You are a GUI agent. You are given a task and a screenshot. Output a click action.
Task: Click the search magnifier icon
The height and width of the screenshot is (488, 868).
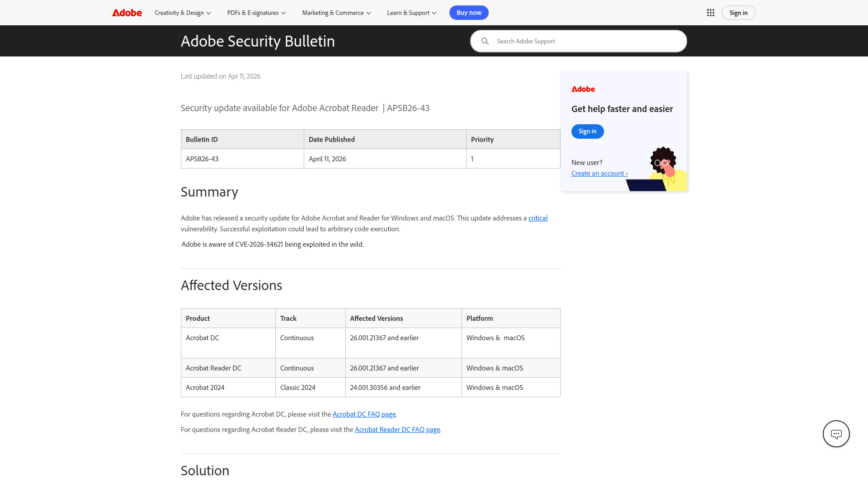click(x=485, y=41)
